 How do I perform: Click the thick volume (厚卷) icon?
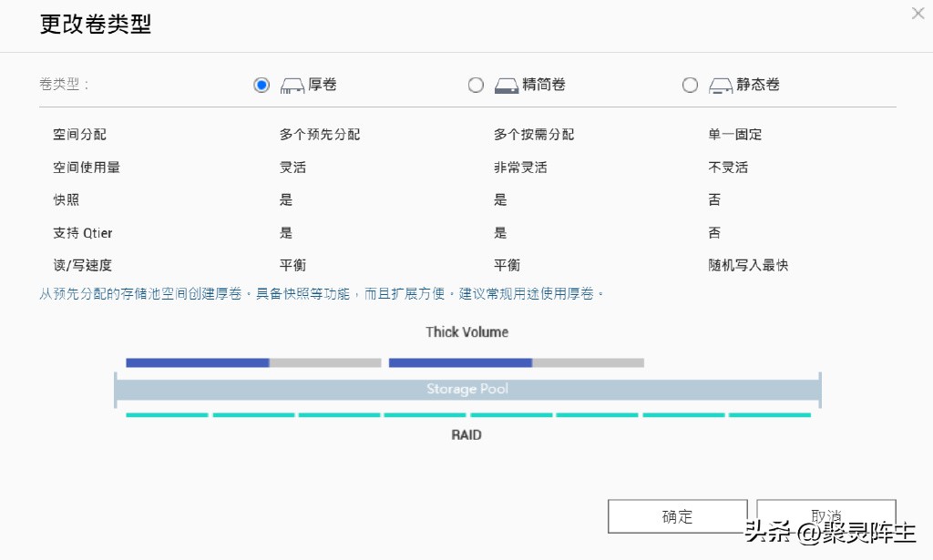[291, 84]
